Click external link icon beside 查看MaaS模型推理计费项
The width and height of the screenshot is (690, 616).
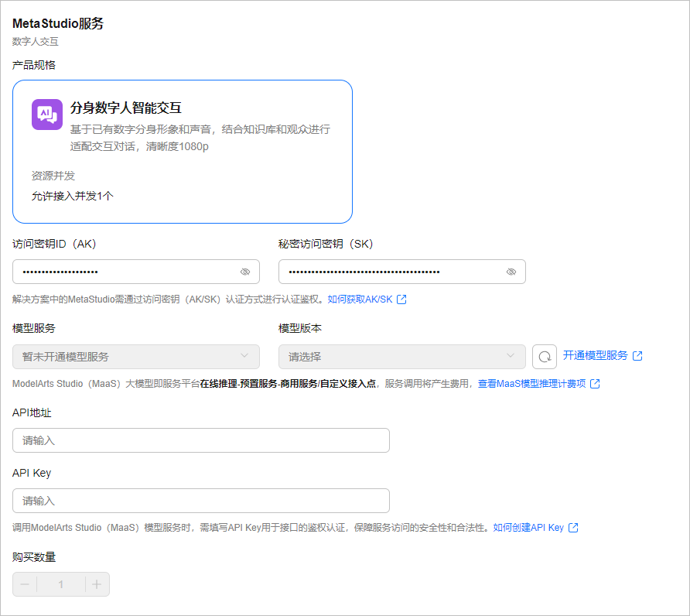tap(595, 384)
